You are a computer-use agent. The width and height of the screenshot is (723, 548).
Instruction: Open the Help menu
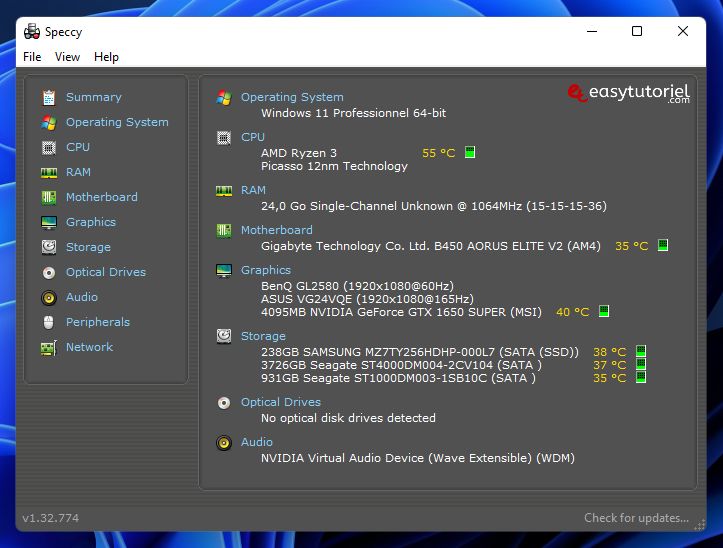coord(106,57)
